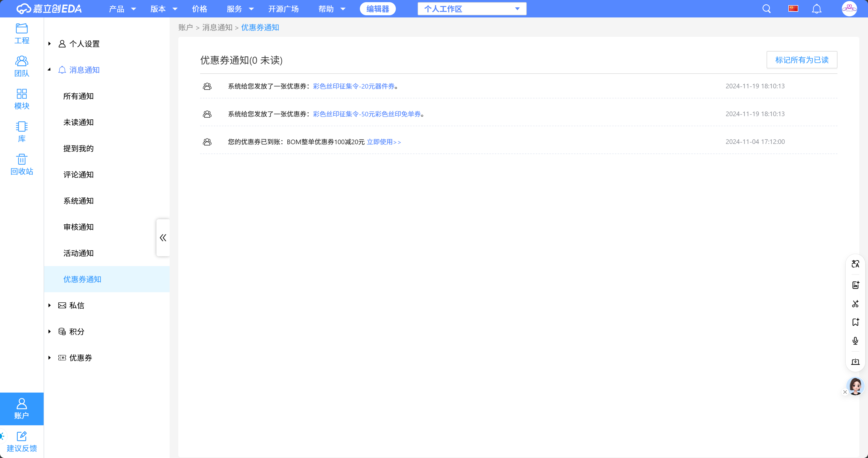Click the 2024-11-04 17:12:00 timestamp
This screenshot has width=868, height=458.
(x=755, y=142)
